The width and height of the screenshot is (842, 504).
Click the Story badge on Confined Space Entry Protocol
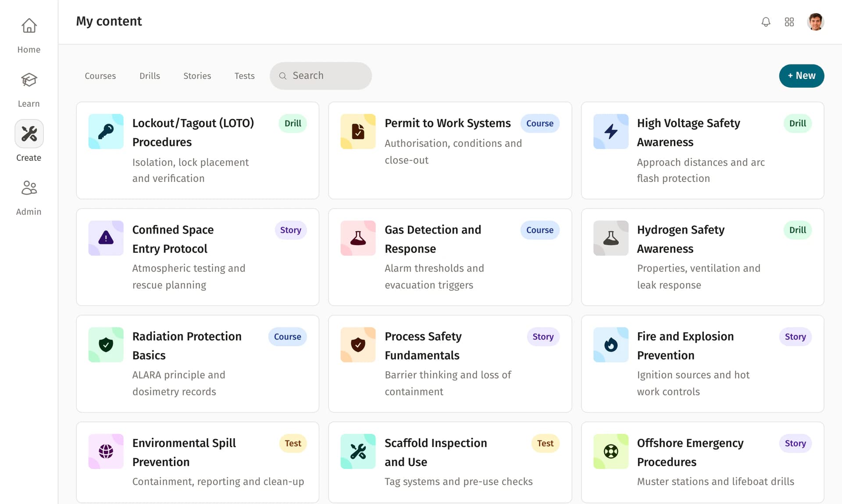pos(290,230)
